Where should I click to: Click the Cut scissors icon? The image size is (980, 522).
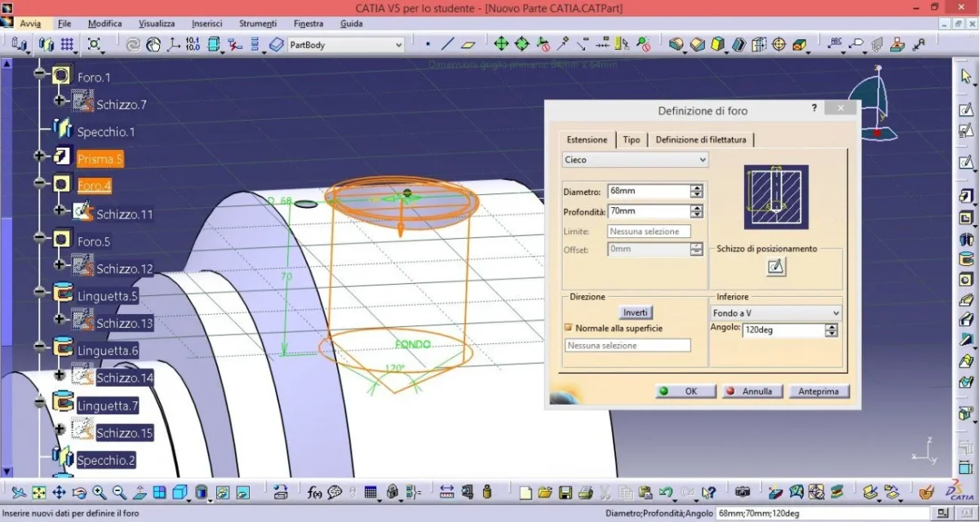click(605, 493)
